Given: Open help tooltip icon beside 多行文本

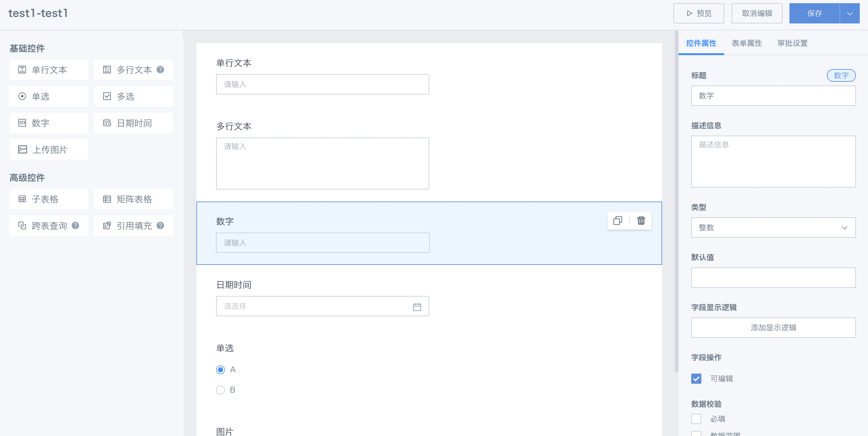Looking at the screenshot, I should pyautogui.click(x=160, y=69).
